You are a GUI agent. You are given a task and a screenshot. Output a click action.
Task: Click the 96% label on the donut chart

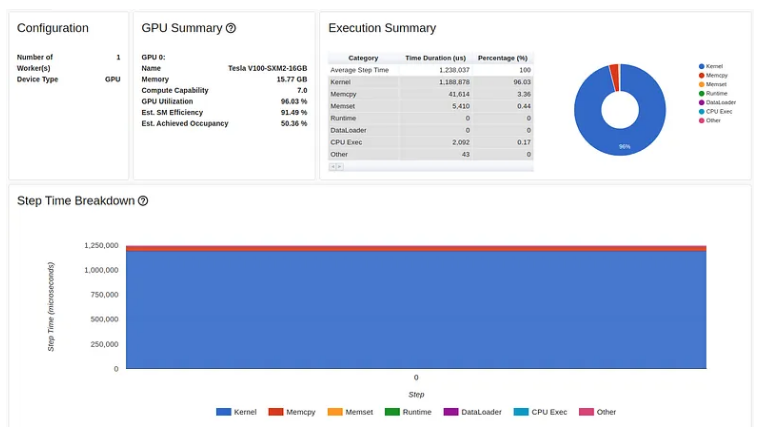[624, 146]
